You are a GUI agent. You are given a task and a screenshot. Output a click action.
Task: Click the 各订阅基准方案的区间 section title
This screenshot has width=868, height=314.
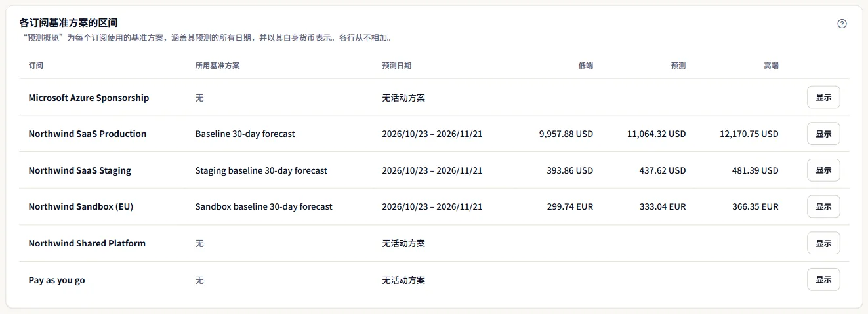tap(69, 23)
